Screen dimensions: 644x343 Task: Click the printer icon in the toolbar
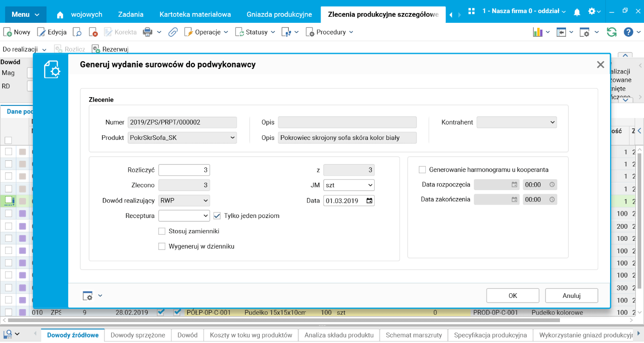coord(148,32)
